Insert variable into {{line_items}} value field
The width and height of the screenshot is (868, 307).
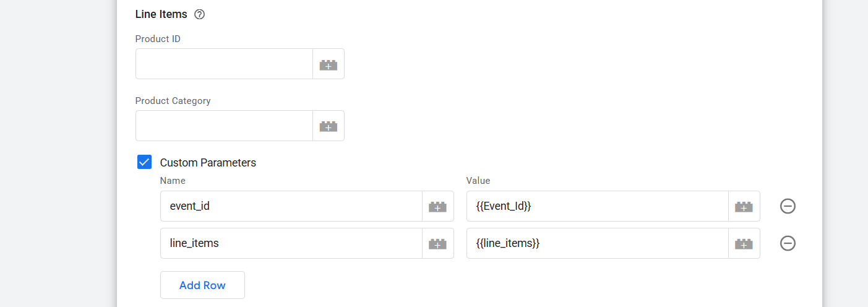[x=744, y=244]
